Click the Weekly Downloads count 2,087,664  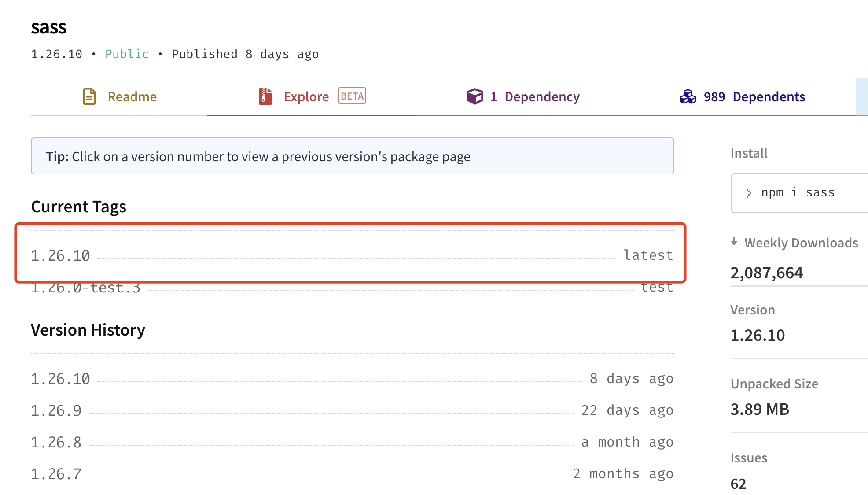click(766, 273)
